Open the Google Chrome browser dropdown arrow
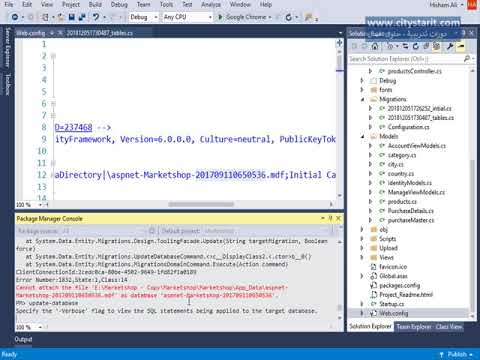This screenshot has width=480, height=360. tap(270, 17)
